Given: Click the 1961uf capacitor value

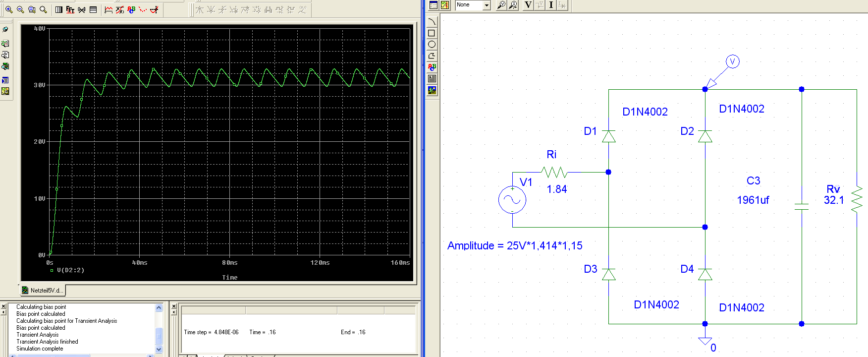Looking at the screenshot, I should 753,200.
